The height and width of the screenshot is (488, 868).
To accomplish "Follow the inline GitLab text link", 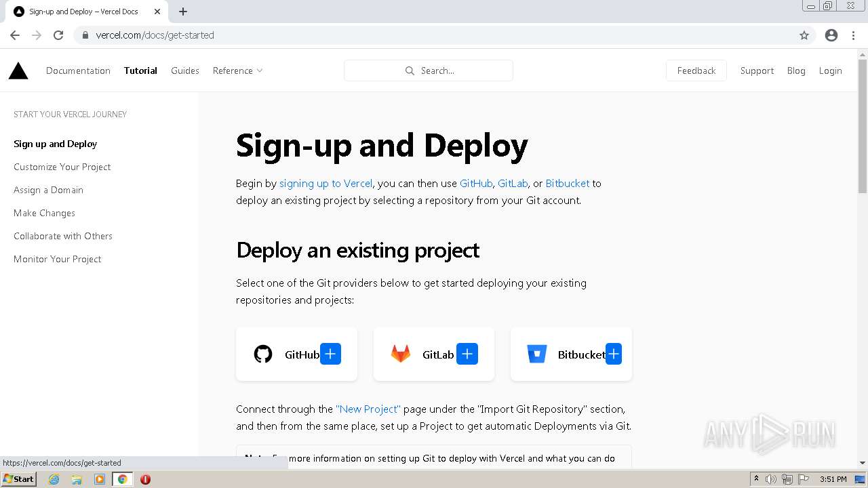I will pyautogui.click(x=513, y=183).
